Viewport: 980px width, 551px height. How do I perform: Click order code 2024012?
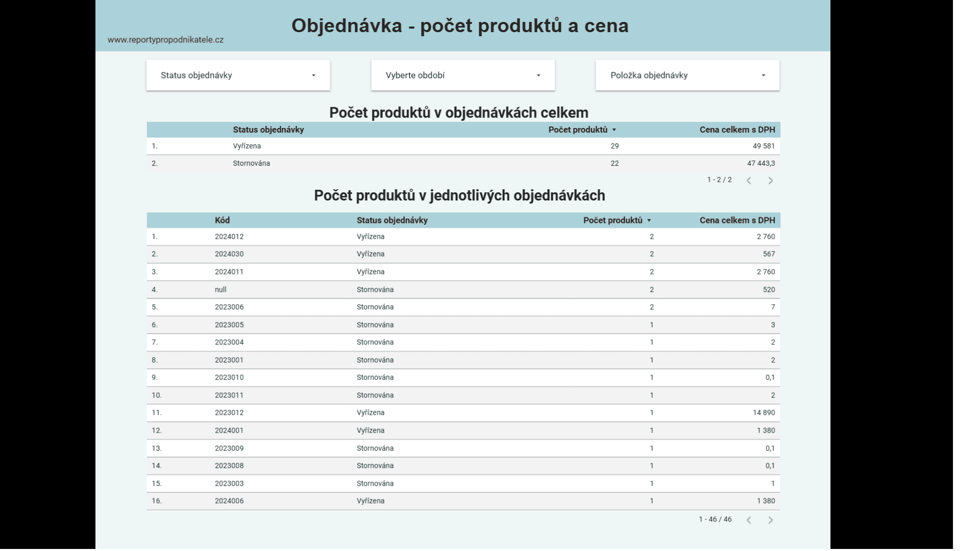(x=229, y=237)
